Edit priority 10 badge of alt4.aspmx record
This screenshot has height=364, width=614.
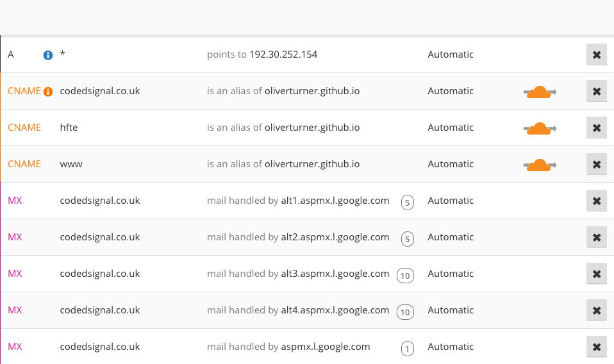coord(405,312)
